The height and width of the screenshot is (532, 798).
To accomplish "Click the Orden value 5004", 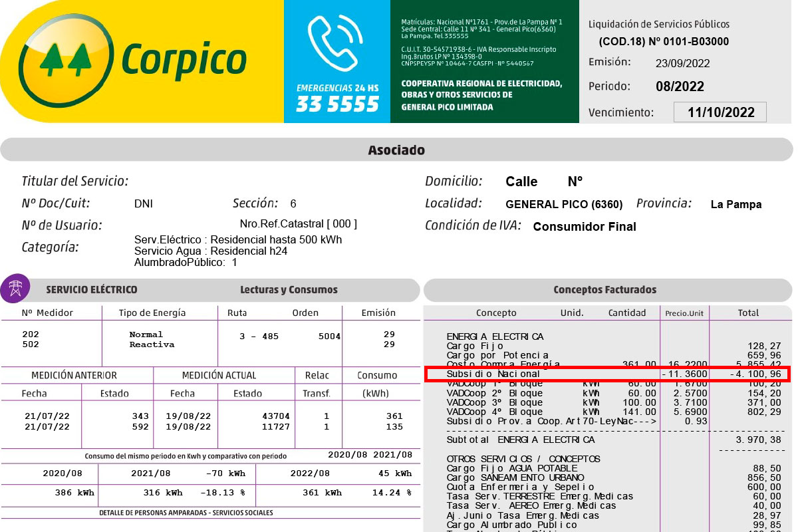I will pyautogui.click(x=329, y=336).
